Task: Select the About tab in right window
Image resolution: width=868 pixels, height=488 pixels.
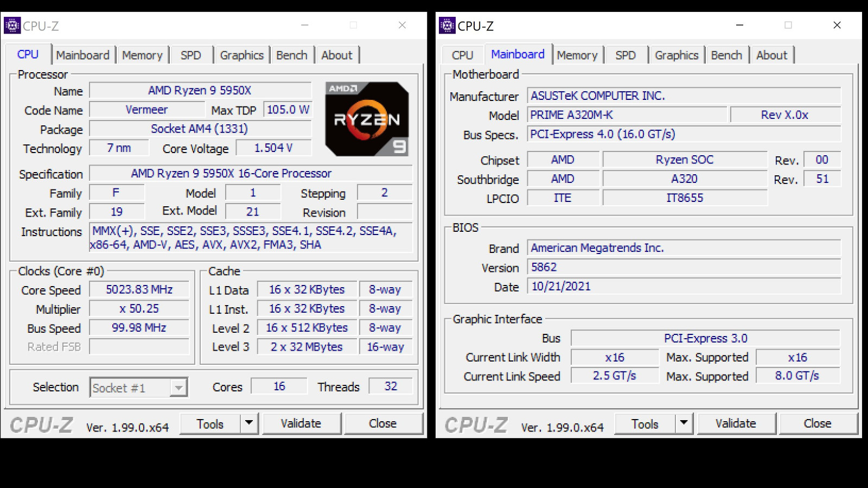Action: coord(771,55)
